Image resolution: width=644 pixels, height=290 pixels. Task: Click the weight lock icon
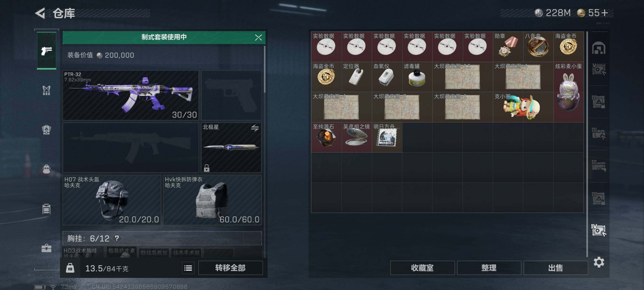coord(70,268)
